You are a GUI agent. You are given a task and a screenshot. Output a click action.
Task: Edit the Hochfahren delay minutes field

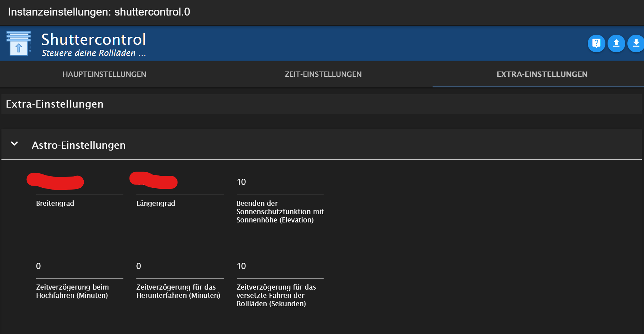80,266
